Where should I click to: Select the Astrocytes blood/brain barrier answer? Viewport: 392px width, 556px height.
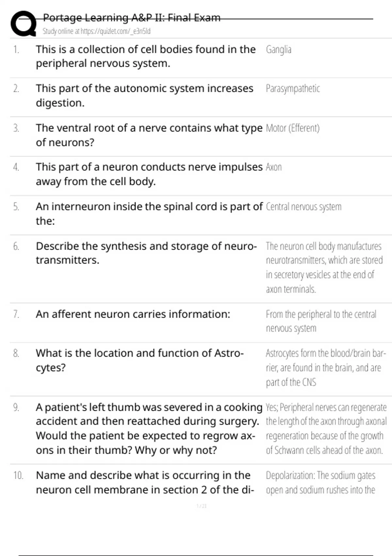tap(326, 368)
